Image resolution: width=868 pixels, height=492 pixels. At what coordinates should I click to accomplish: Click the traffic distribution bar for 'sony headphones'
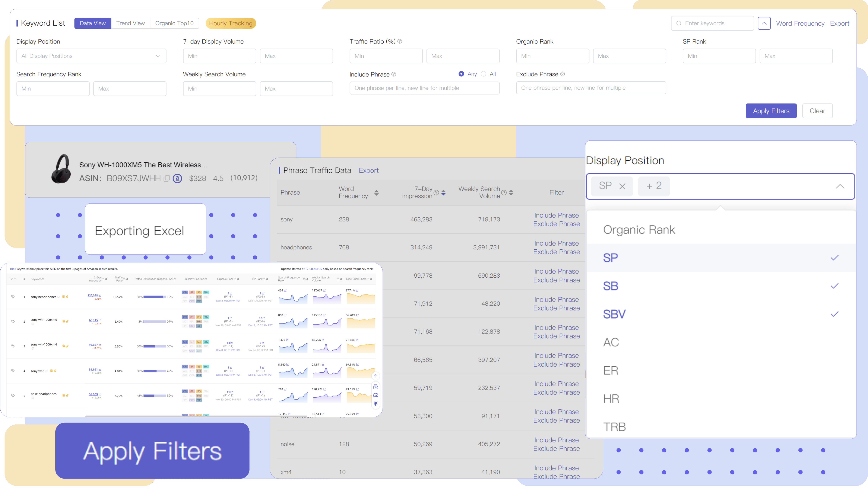point(154,297)
